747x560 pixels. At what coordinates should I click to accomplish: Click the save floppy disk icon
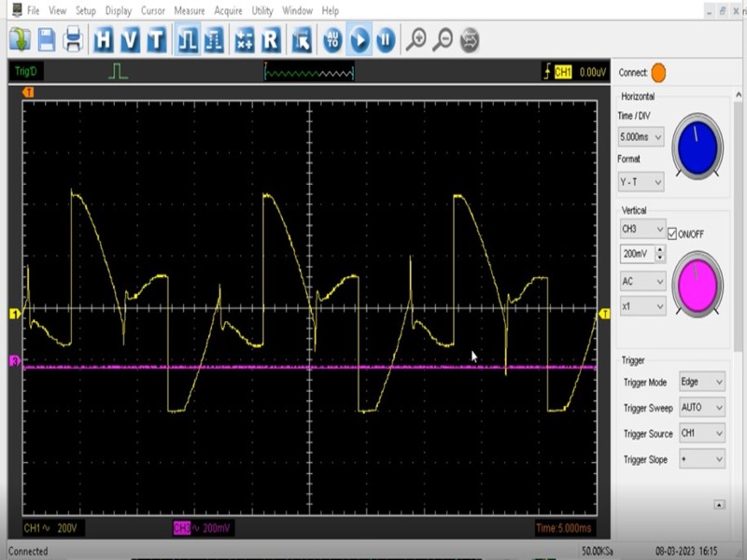[x=47, y=39]
